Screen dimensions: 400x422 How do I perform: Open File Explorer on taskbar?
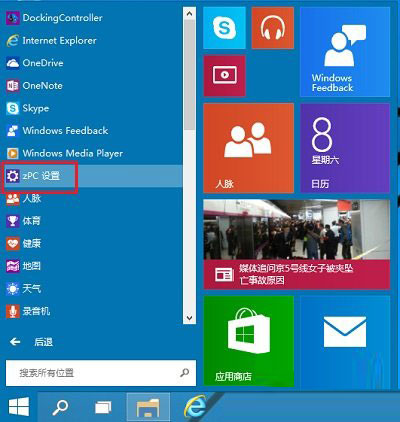pyautogui.click(x=148, y=407)
